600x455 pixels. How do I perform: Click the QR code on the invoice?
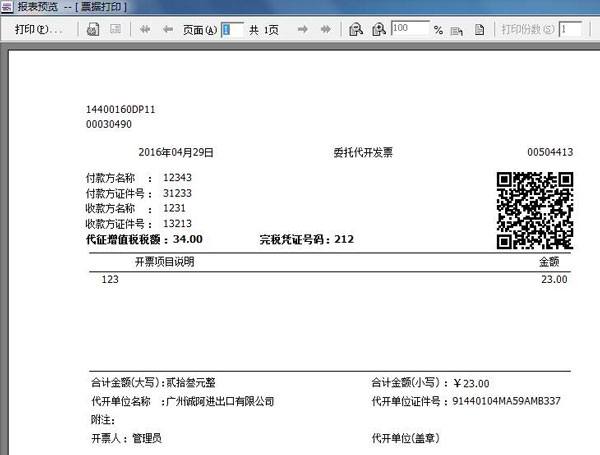click(x=535, y=210)
